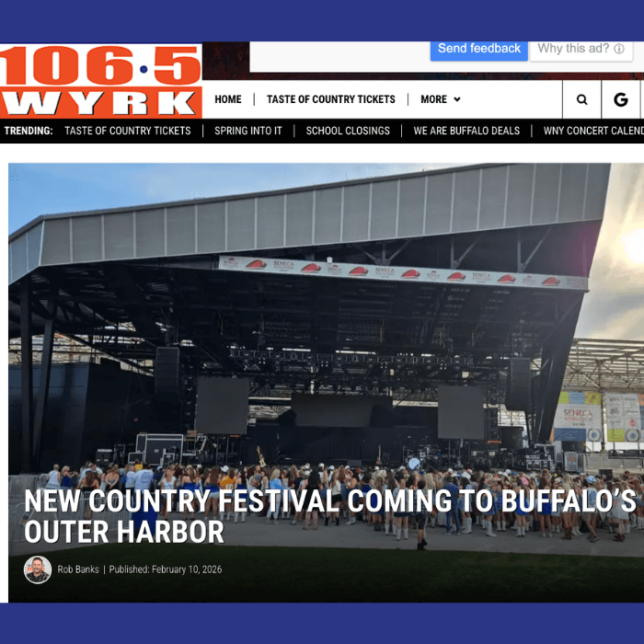Open New Country Festival article headline

click(329, 516)
